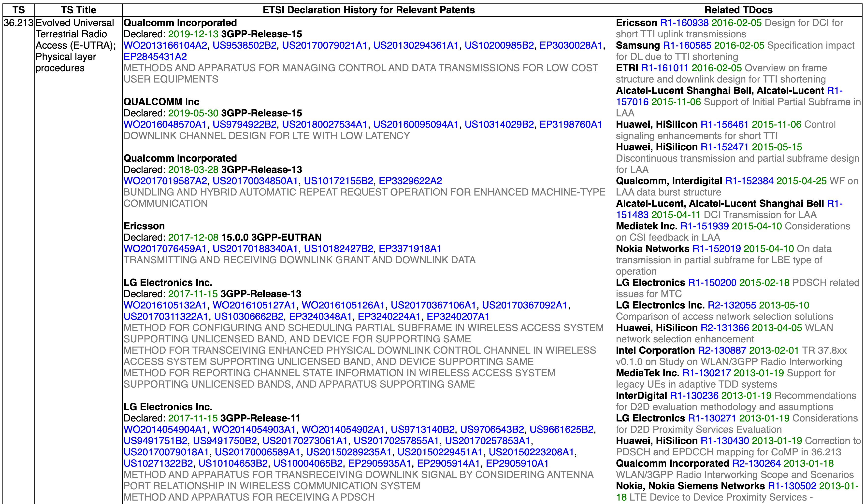Open patent US10306662B2
The width and height of the screenshot is (865, 504).
(249, 316)
